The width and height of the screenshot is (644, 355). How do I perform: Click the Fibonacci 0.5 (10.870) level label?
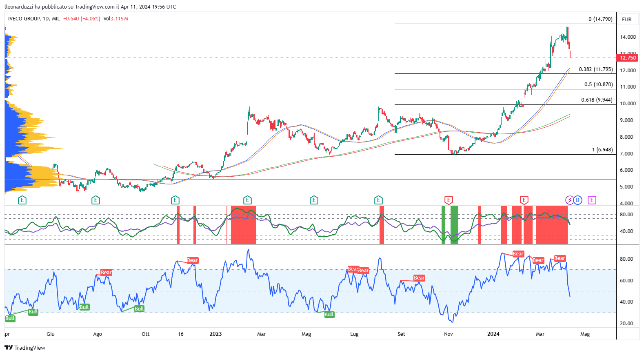(598, 84)
